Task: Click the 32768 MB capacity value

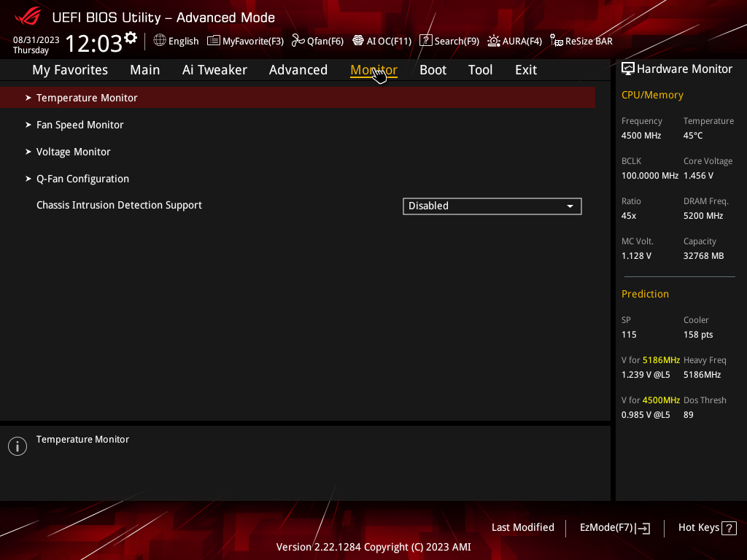Action: 704,256
